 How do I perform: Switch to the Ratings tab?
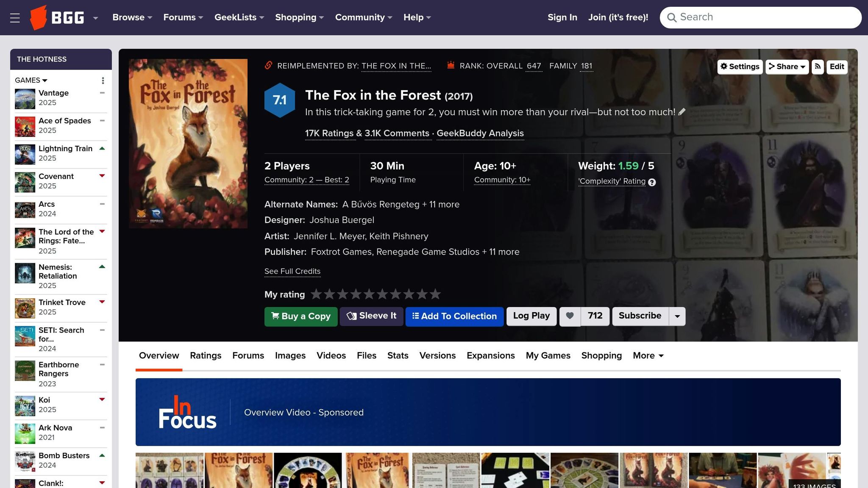tap(206, 356)
